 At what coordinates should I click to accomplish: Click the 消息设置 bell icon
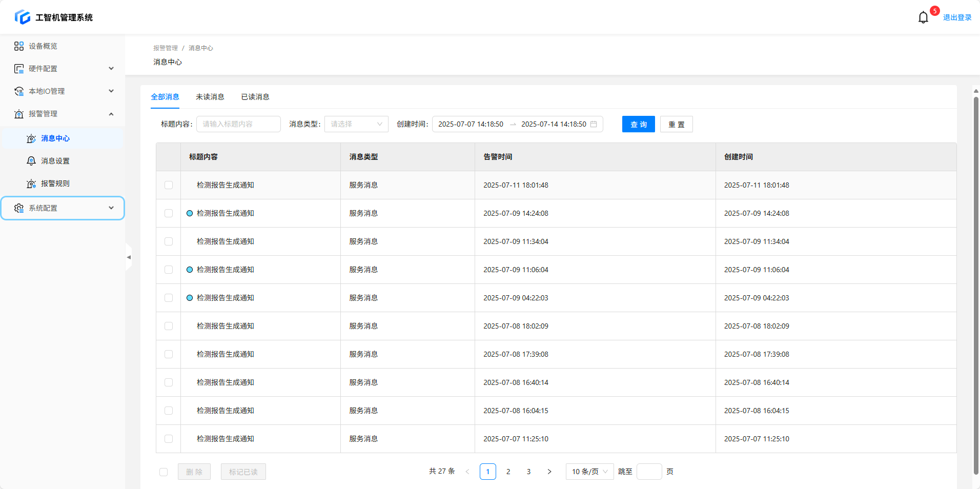[x=31, y=161]
